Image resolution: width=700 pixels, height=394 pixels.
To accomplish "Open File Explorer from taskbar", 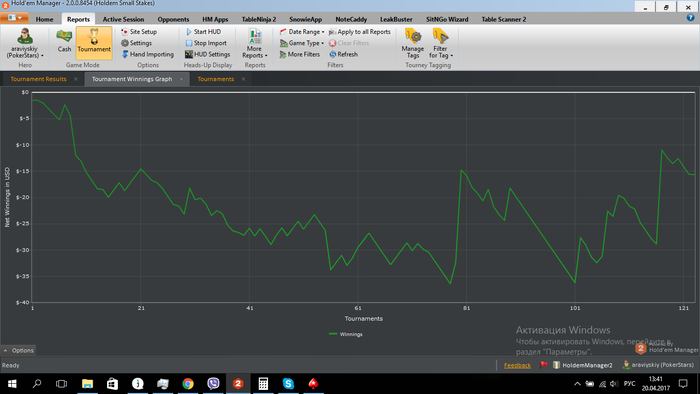I will (x=88, y=384).
